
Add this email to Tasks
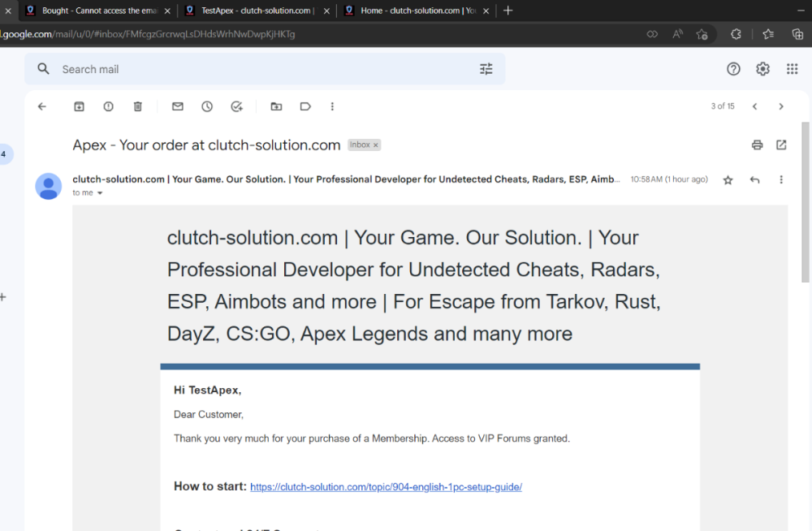pos(236,106)
